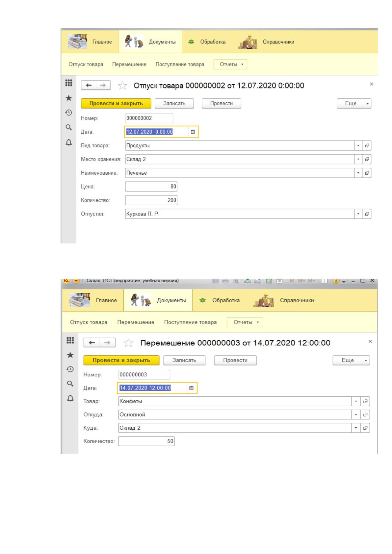Viewport: 392px width, 554px height.
Task: Open notifications bell in Перемешение window sidebar
Action: (70, 398)
